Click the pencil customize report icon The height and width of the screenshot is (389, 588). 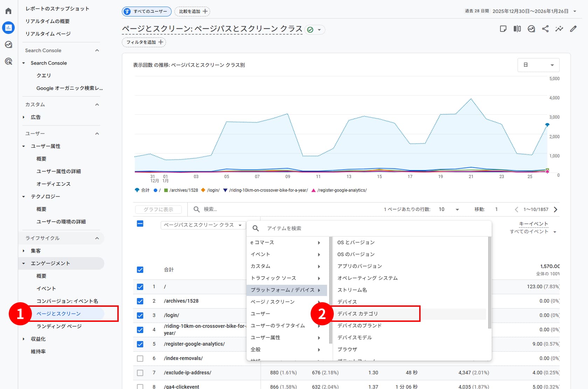click(x=573, y=29)
